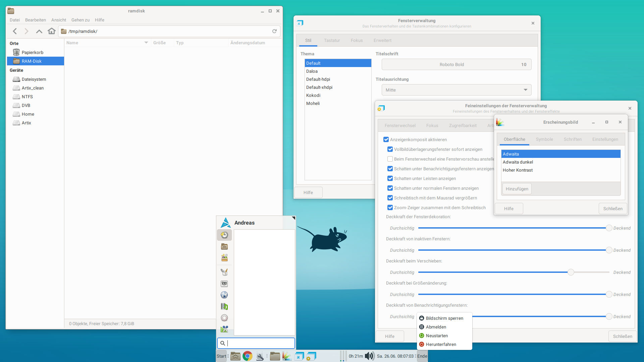
Task: Open the Multimedia category in the menu
Action: [224, 306]
